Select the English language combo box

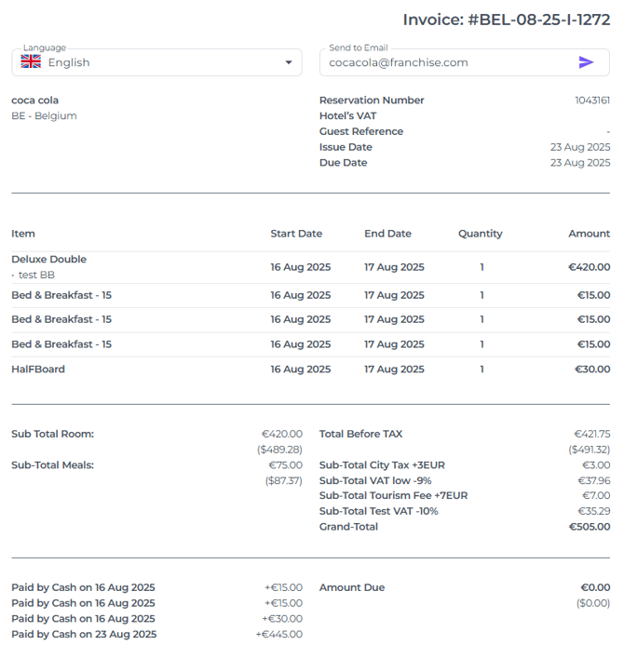[x=158, y=62]
